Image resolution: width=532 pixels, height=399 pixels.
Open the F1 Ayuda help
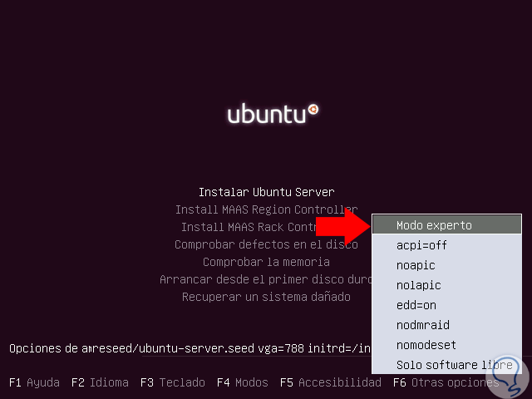34,382
